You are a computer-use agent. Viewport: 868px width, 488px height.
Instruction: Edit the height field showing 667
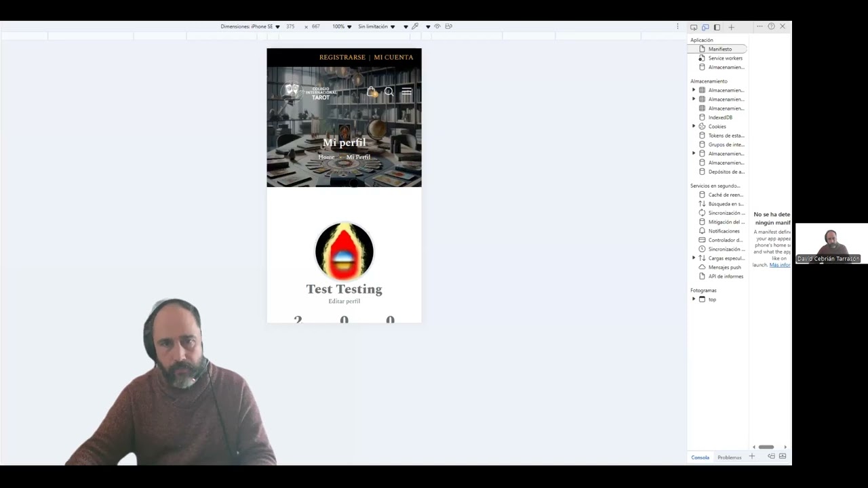[x=316, y=26]
